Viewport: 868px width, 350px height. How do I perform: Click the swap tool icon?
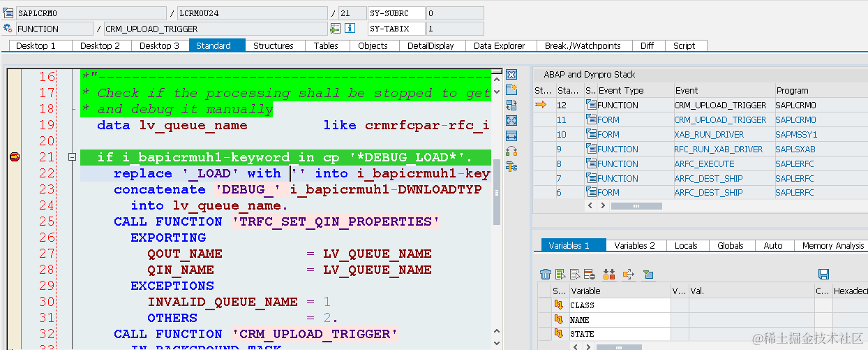coord(511,105)
